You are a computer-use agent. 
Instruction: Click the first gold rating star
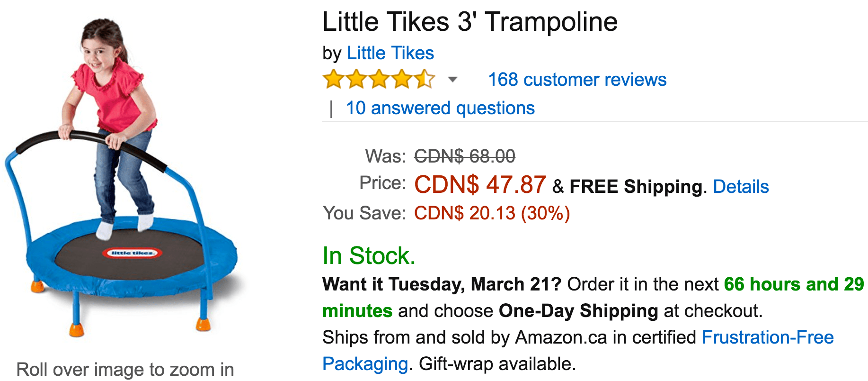[334, 79]
